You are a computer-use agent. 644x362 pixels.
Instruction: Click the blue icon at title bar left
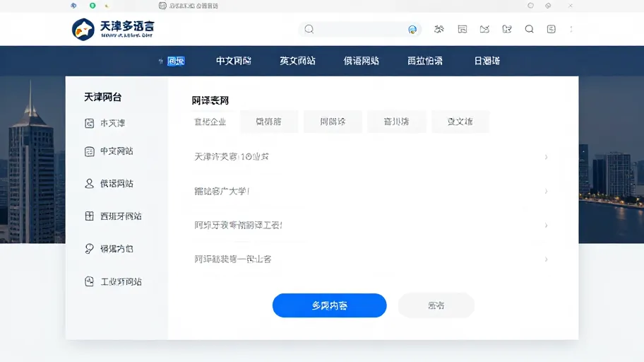(73, 6)
